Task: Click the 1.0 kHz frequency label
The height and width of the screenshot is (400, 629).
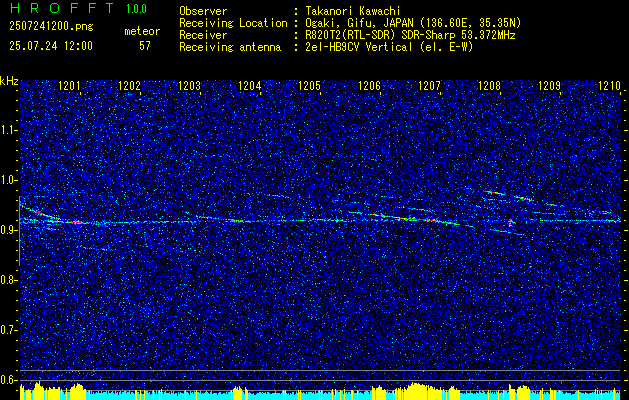Action: click(x=9, y=180)
